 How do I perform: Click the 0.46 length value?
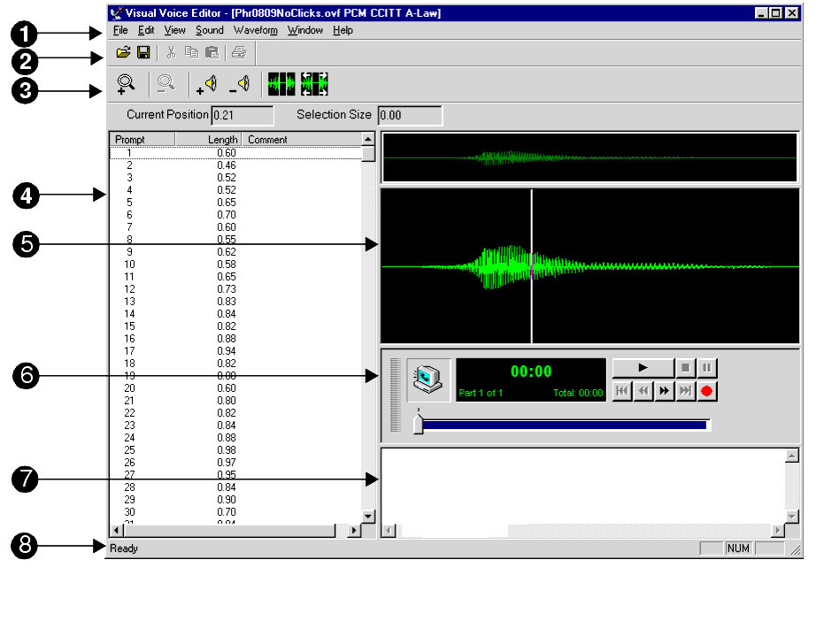(x=227, y=165)
